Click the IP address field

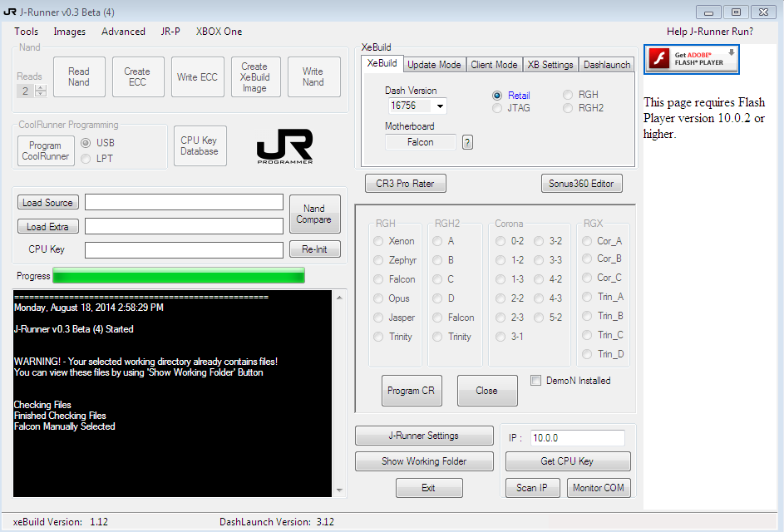point(578,438)
